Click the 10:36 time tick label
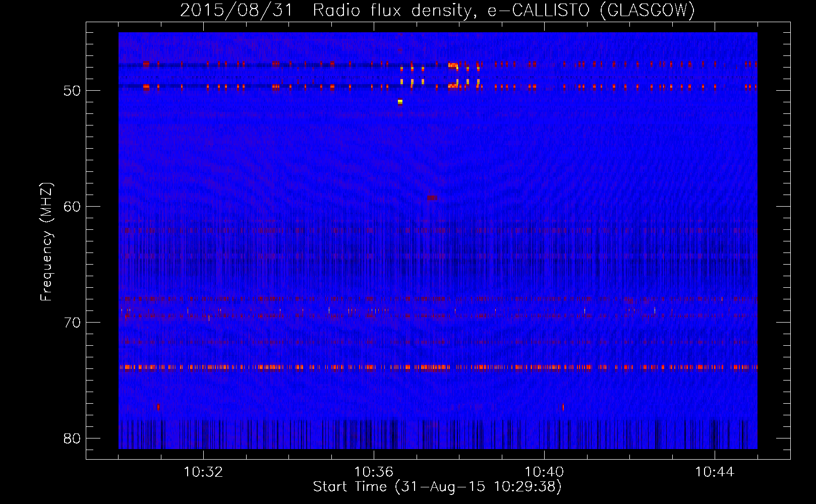 374,472
